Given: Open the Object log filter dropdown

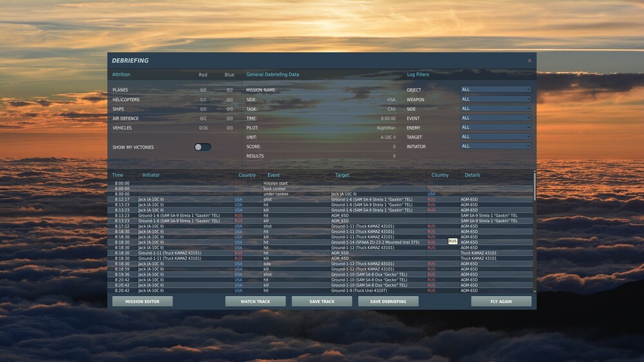Looking at the screenshot, I should (495, 90).
